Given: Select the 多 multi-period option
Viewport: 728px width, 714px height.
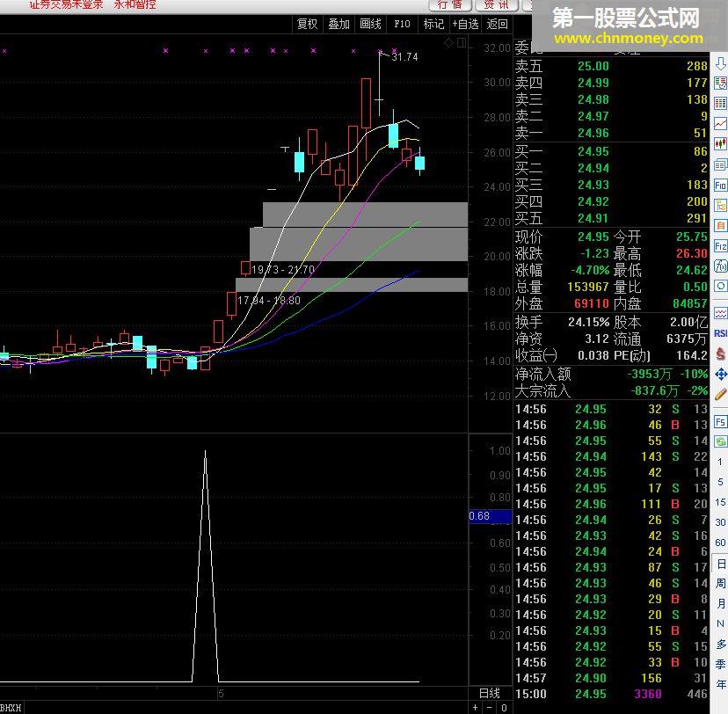Looking at the screenshot, I should [x=720, y=644].
